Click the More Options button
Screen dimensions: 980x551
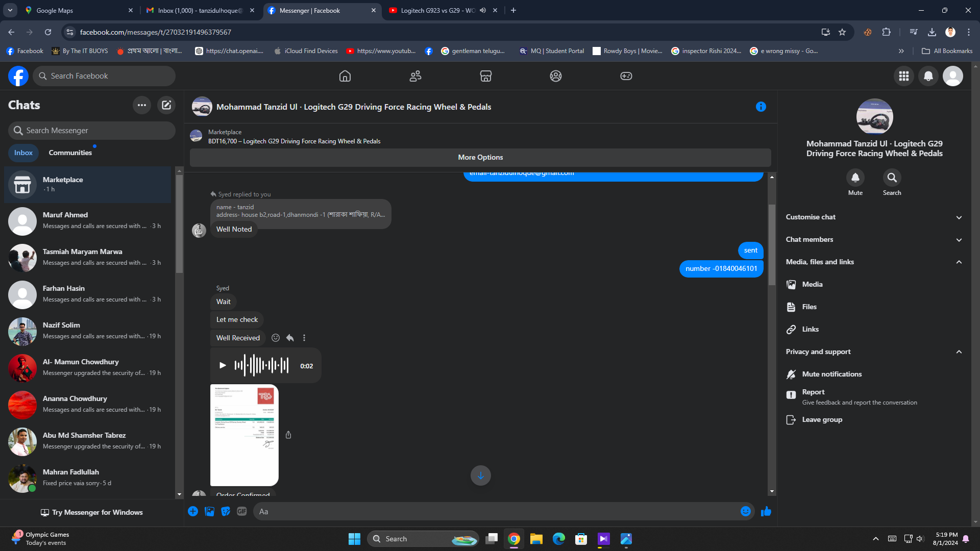(x=480, y=158)
